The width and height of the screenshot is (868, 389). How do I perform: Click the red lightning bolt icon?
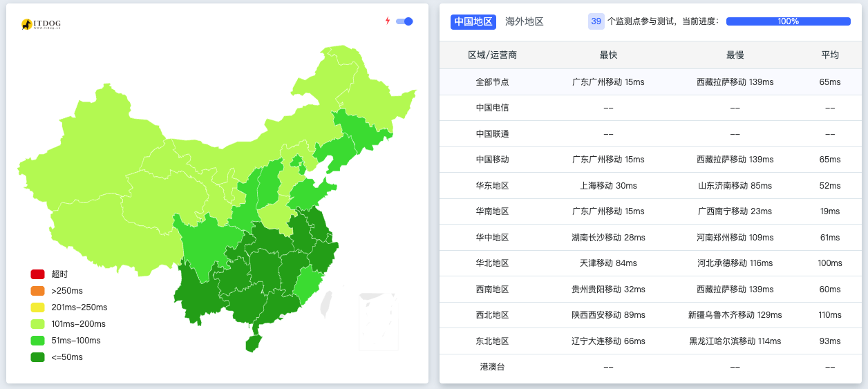coord(388,21)
